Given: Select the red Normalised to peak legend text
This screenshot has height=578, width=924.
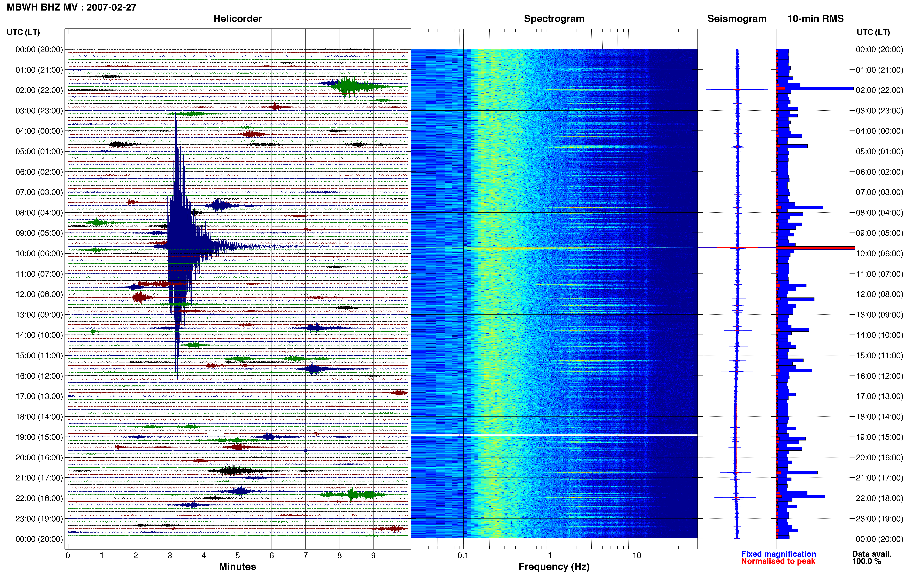Looking at the screenshot, I should click(778, 561).
